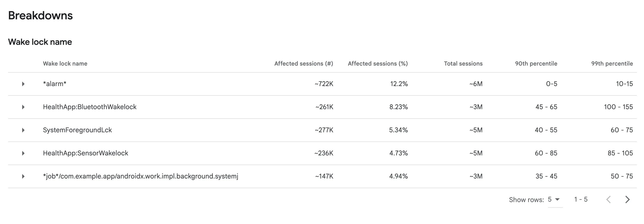Go to the next page of results

[627, 199]
